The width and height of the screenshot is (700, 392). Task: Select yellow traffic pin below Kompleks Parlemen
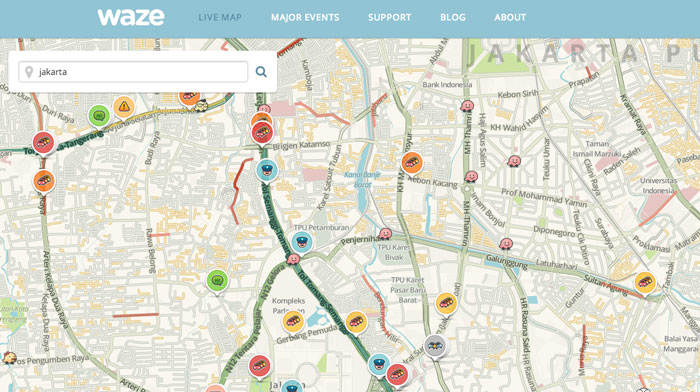pyautogui.click(x=293, y=321)
